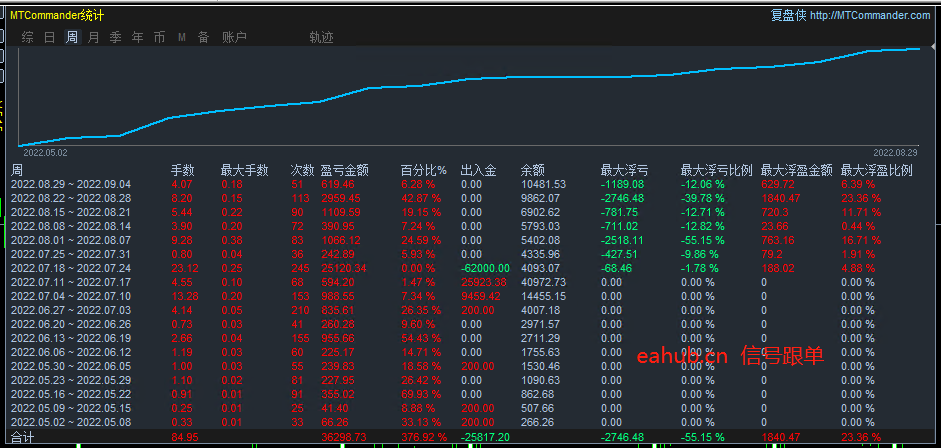This screenshot has width=941, height=448.
Task: Select the 2022.05.16 ~ 2022.05.22 week row
Action: [x=470, y=394]
